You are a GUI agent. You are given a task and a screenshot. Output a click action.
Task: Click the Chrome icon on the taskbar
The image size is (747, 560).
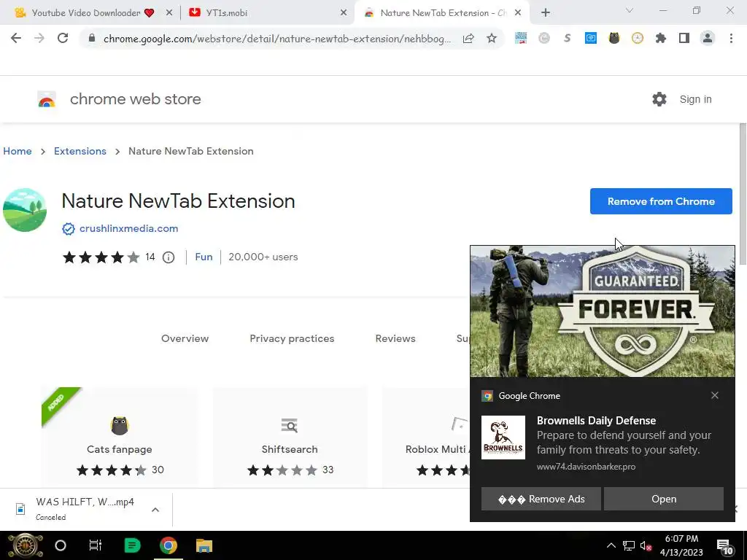[169, 545]
